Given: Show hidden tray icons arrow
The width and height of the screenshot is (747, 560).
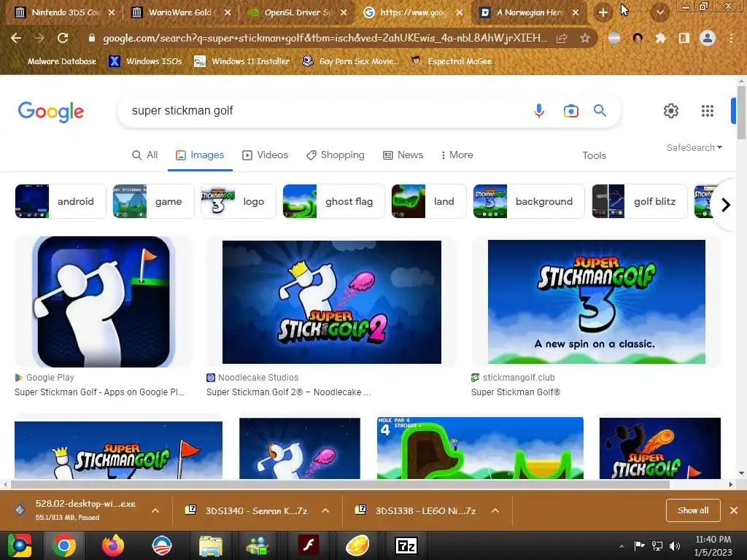Looking at the screenshot, I should pos(622,546).
